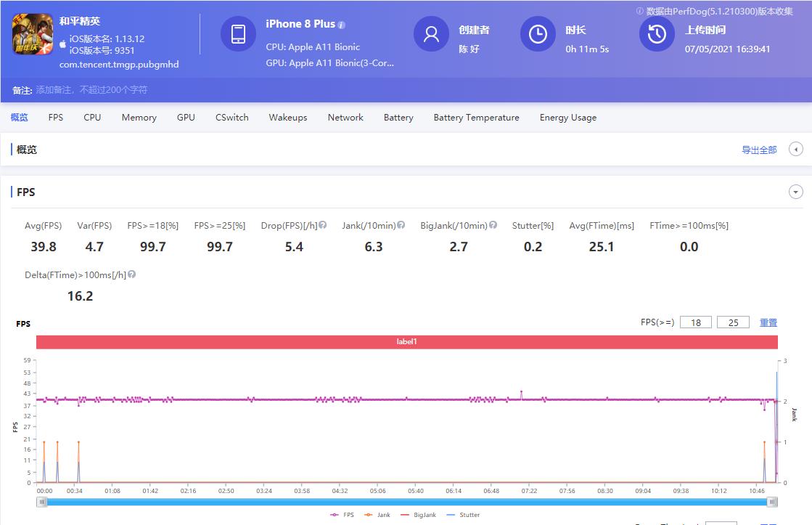This screenshot has height=525, width=812.
Task: Toggle the Jank series in chart legend
Action: (x=377, y=515)
